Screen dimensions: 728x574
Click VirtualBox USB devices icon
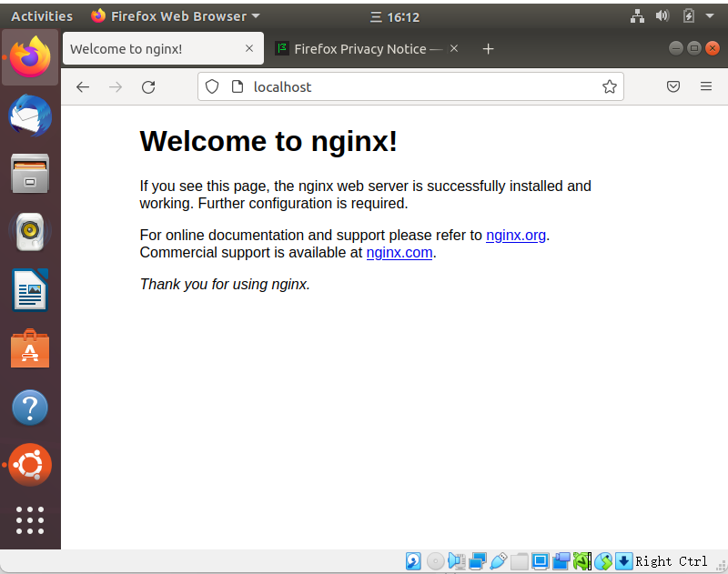click(x=498, y=561)
